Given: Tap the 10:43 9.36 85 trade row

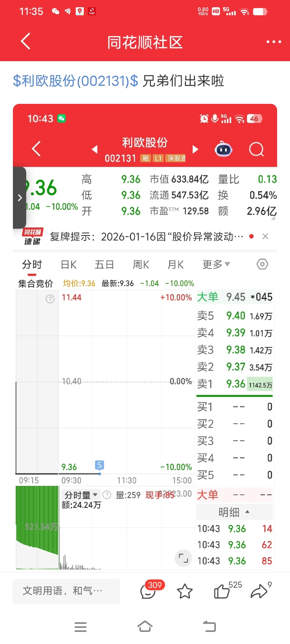Looking at the screenshot, I should tap(235, 561).
